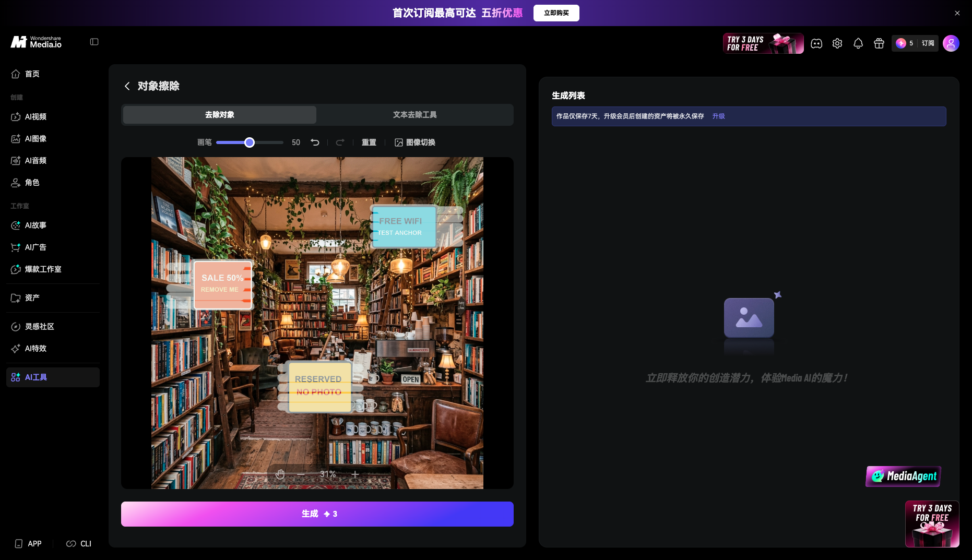Collapse the sidebar with the panel icon
The height and width of the screenshot is (560, 972).
pos(94,42)
